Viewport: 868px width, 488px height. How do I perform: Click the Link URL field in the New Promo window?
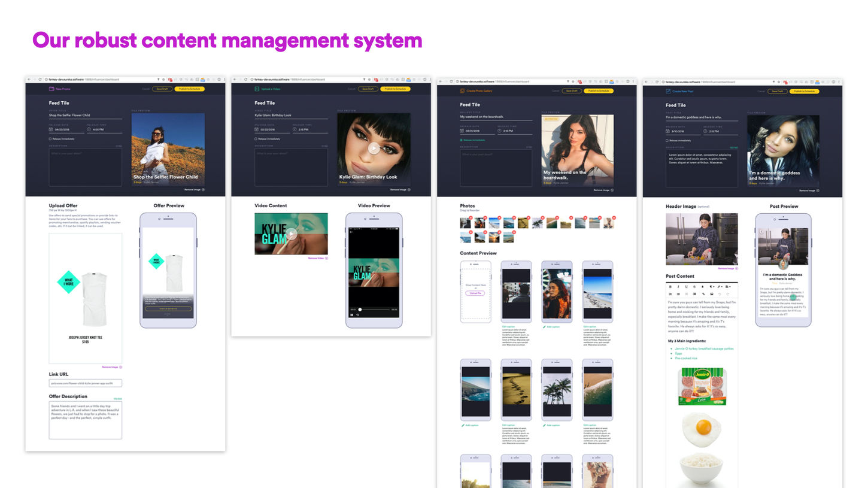(86, 383)
